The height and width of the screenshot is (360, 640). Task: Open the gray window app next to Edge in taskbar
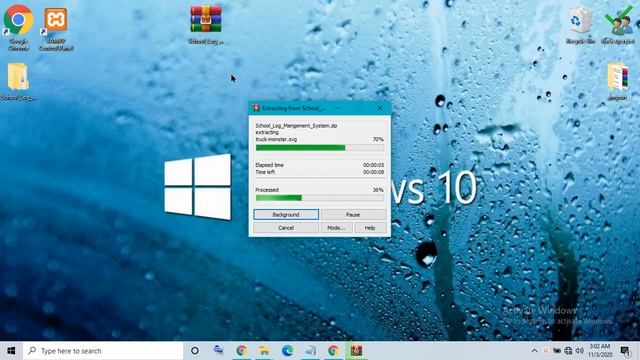tap(310, 351)
